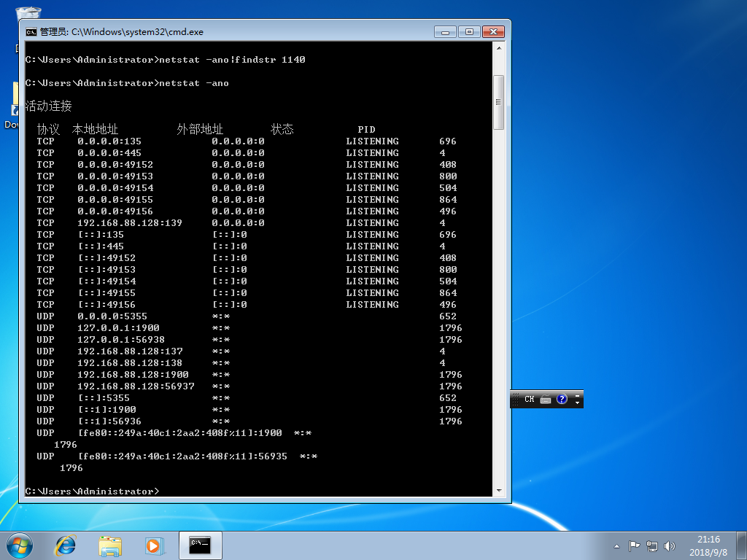
Task: Click the language bar help icon
Action: tap(562, 399)
